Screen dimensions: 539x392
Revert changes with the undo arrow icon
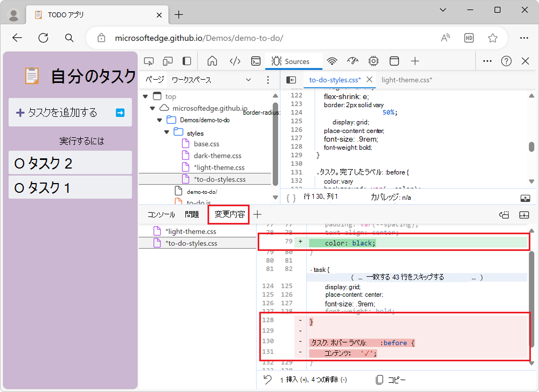pos(268,380)
